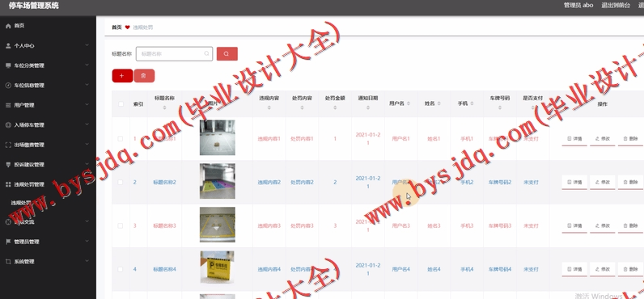Viewport: 644px width, 299px height.
Task: Click the red search magnifier button
Action: click(227, 53)
